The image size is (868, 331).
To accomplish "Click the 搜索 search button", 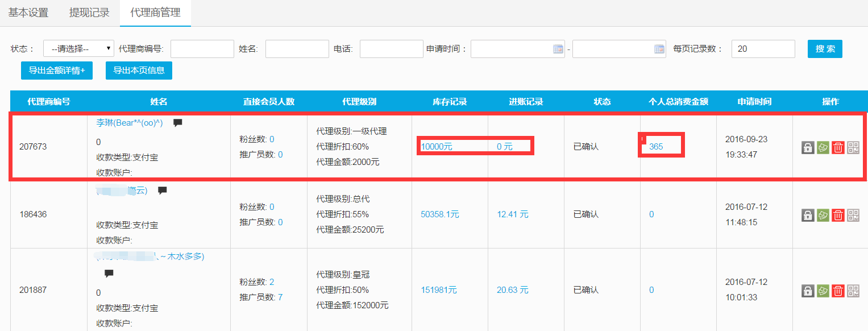I will (x=825, y=49).
